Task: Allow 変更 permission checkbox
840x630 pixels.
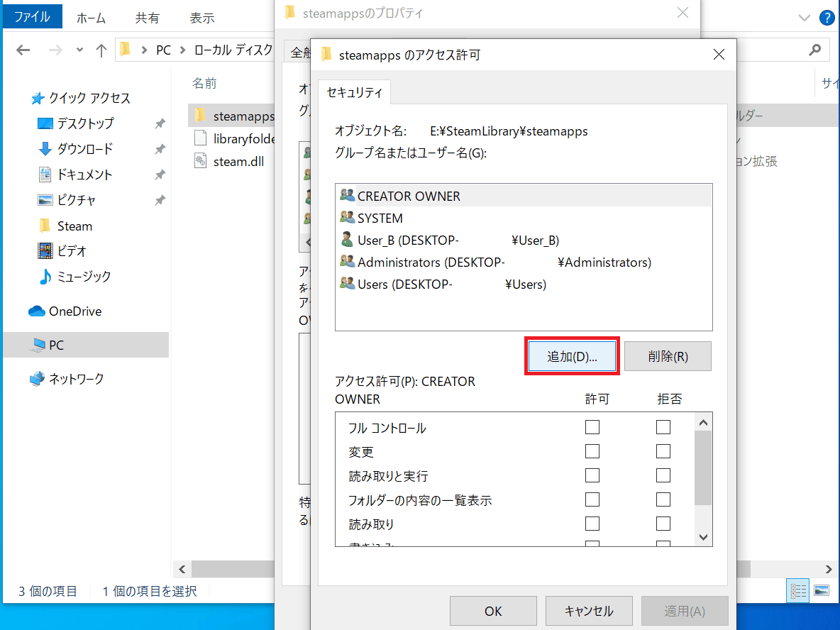Action: coord(592,451)
